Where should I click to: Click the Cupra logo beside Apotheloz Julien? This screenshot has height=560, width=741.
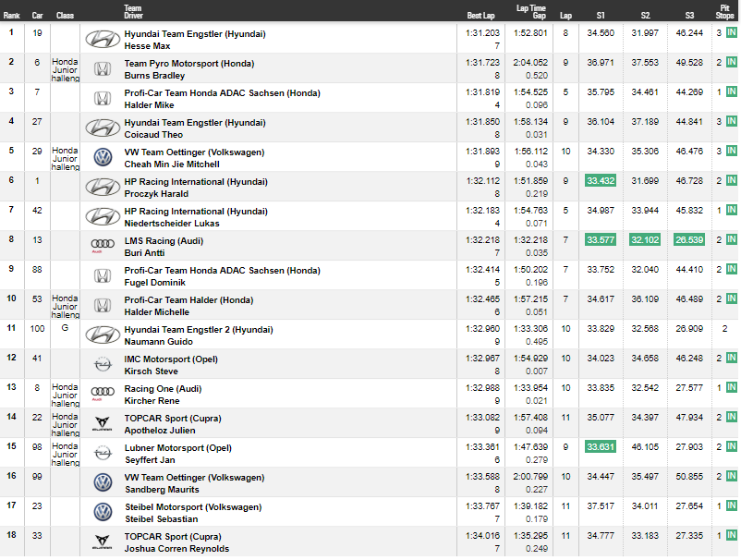point(103,424)
